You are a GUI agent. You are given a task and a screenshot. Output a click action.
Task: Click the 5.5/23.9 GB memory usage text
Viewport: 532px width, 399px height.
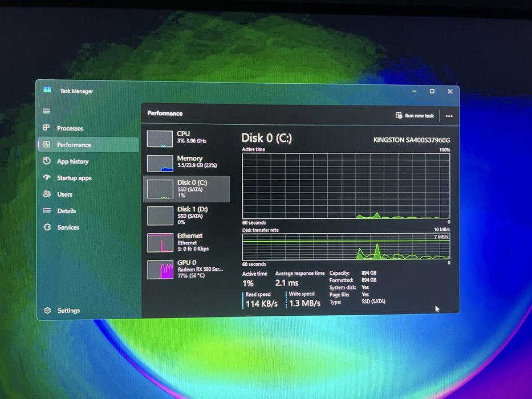pyautogui.click(x=197, y=165)
